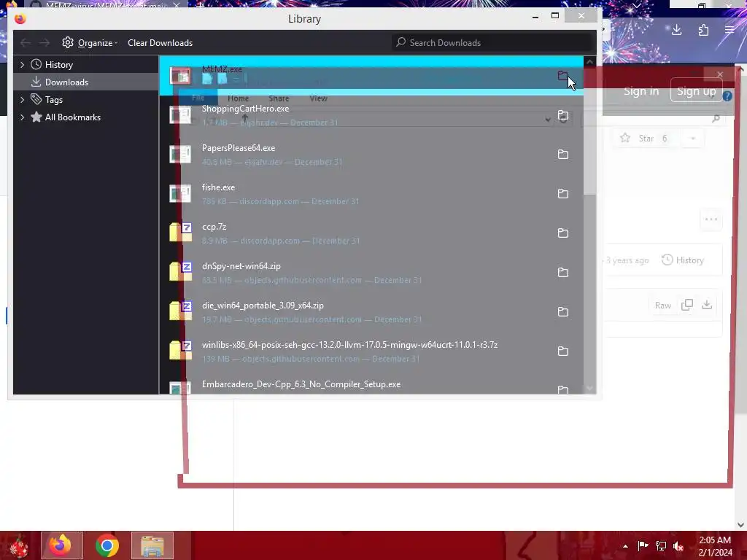The height and width of the screenshot is (560, 747).
Task: Select Embarcadero_Dev-Cpp_6.3_No_Compiler_Setup.exe download
Action: point(371,385)
